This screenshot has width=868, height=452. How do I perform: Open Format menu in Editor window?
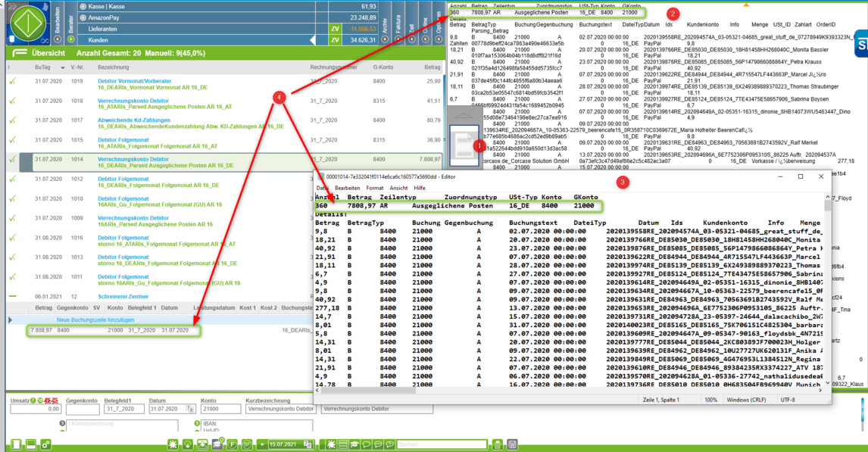coord(375,188)
